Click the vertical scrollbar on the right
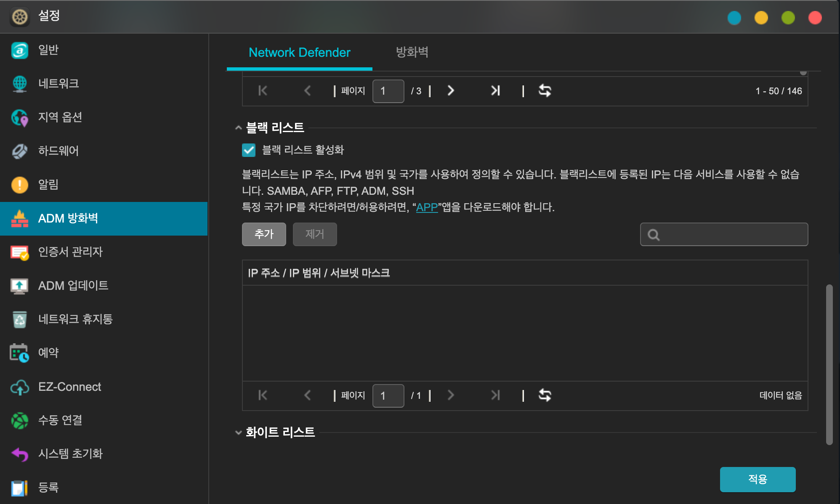840x504 pixels. point(829,364)
